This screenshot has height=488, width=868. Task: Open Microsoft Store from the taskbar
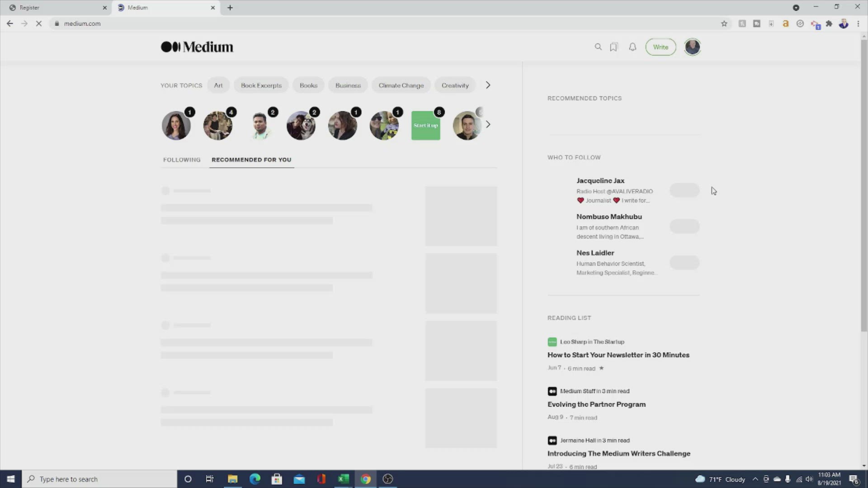277,479
